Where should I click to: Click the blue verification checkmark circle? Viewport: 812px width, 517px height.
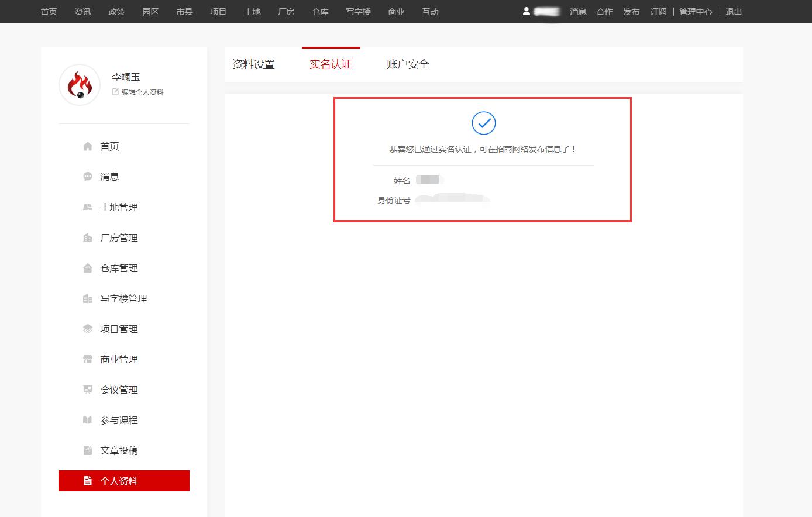pos(483,123)
